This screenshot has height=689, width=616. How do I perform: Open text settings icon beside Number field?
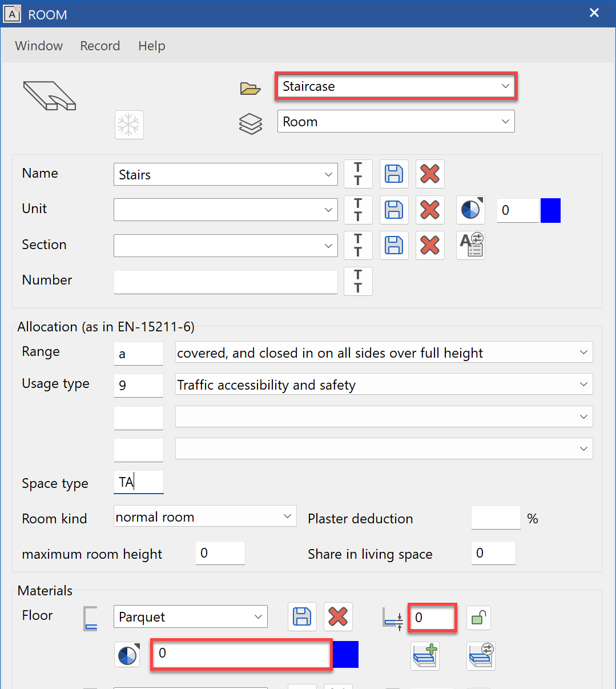click(x=358, y=281)
